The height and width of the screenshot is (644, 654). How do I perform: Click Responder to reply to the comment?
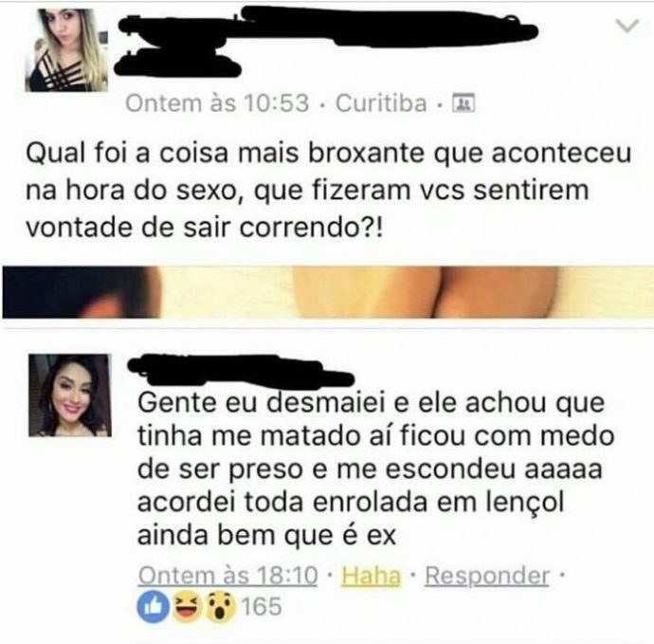point(487,576)
